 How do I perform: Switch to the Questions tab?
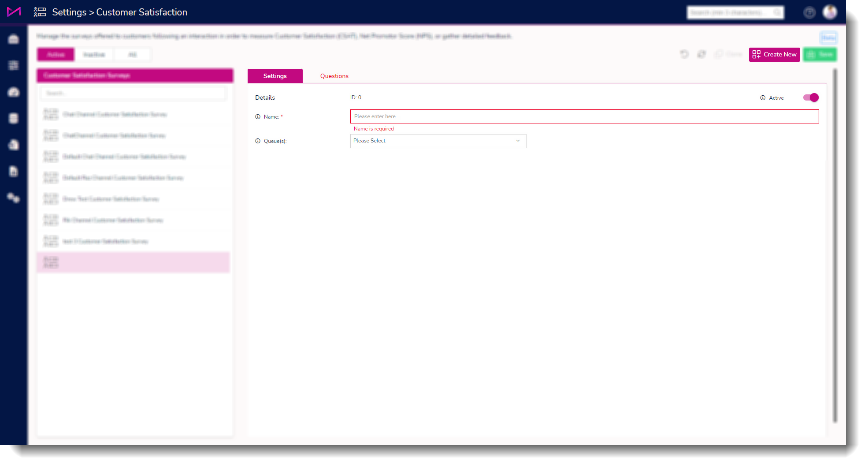[334, 76]
